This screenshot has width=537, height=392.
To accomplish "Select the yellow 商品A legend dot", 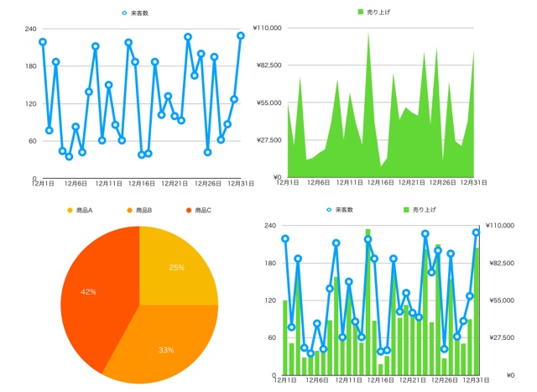I will pos(70,210).
